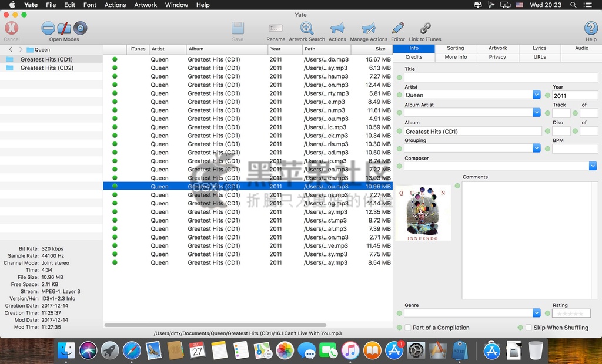
Task: Select the Greatest Hits (CD2) folder in sidebar
Action: tap(51, 68)
